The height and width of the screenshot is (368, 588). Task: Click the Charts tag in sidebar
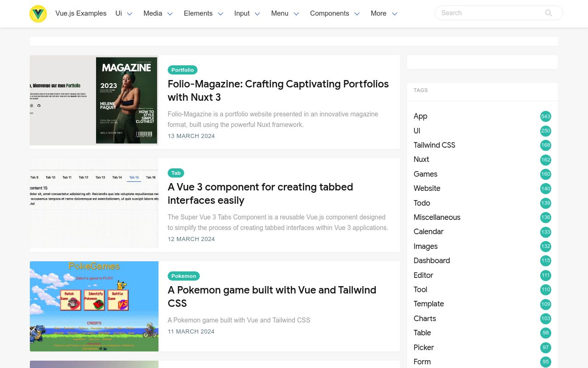click(424, 319)
